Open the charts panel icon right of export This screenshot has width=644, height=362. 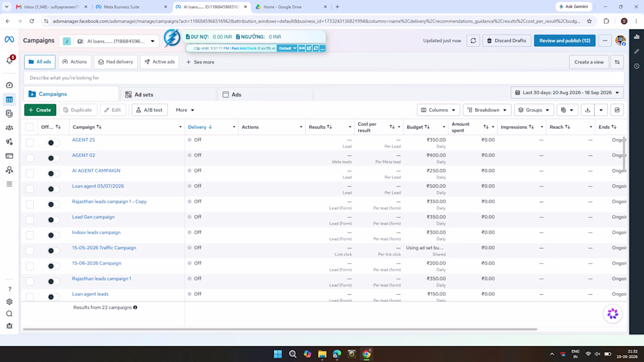click(x=617, y=110)
